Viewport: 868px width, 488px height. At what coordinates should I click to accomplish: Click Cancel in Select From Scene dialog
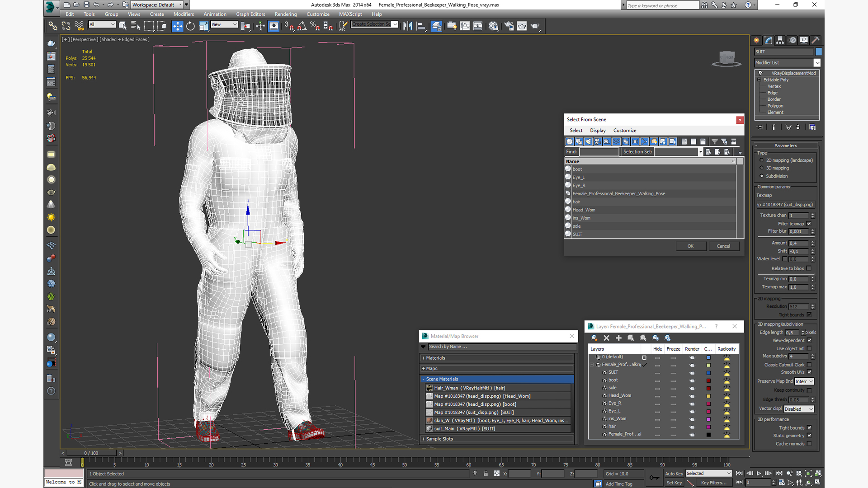[x=723, y=246]
